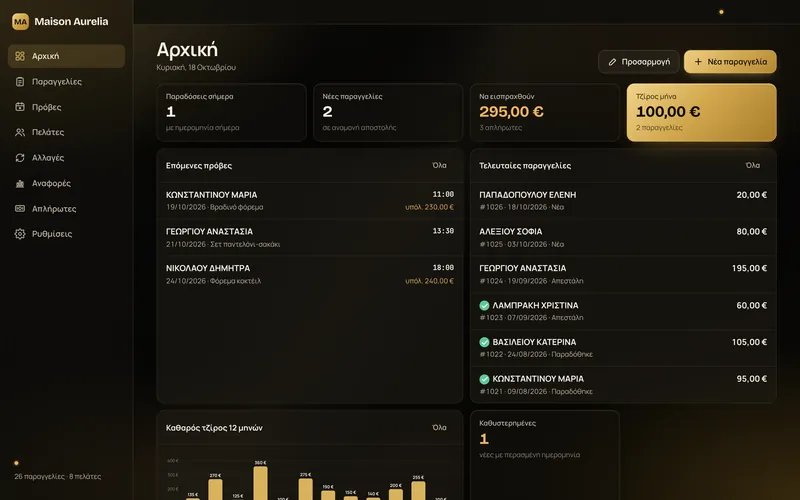Open order ΓΕΩΡΓΙΟΥ ΑΝΑΣΤΑΣΙΑ #1024
800x500 pixels.
pos(623,274)
